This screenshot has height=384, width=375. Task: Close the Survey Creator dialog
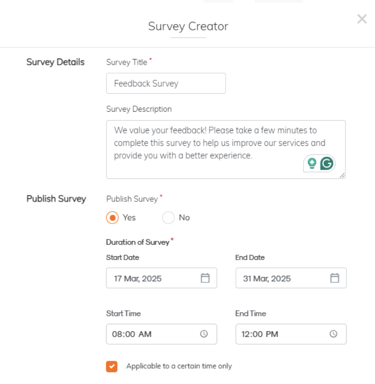coord(362,19)
